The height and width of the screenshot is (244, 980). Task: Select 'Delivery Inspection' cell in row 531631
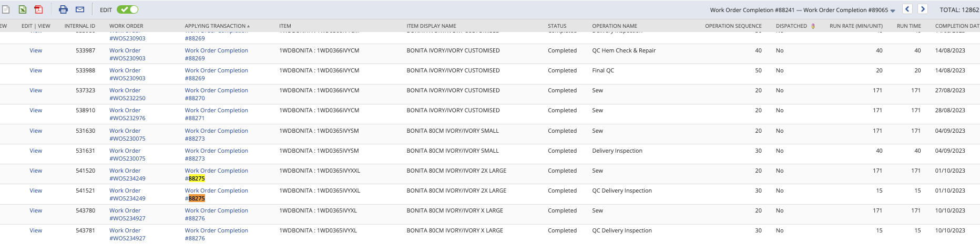(617, 151)
